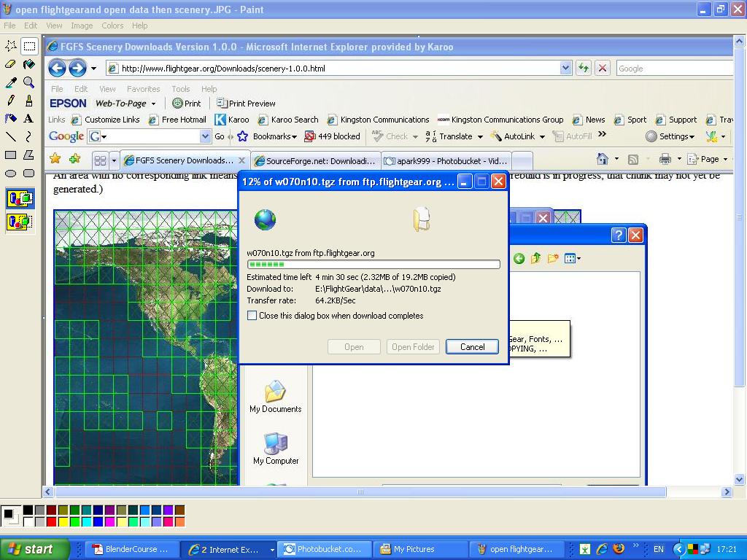Click Up One Level icon in file dialog
747x560 pixels.
pyautogui.click(x=536, y=258)
